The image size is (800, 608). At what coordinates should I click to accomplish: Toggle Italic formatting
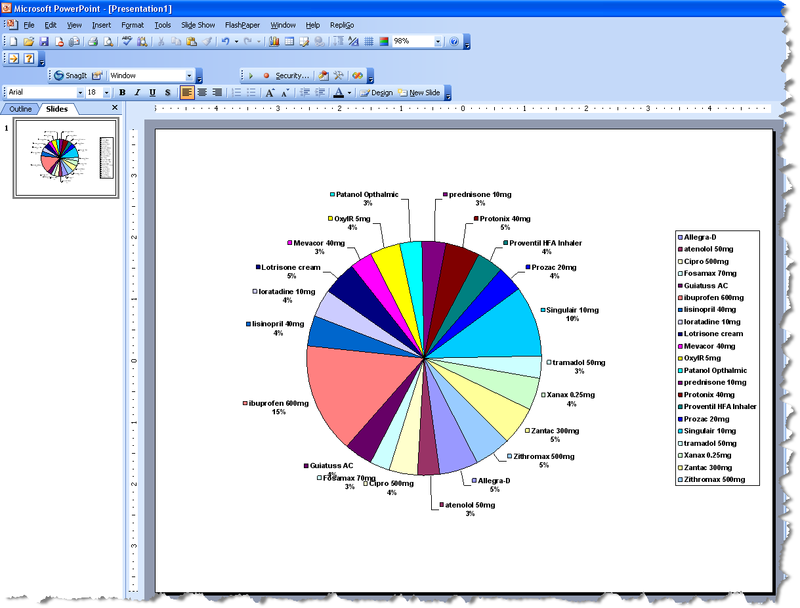pos(137,92)
